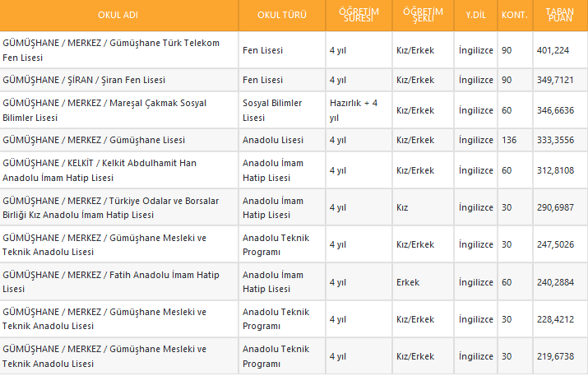Click the OKUL ADI column header
Image resolution: width=588 pixels, height=376 pixels.
[x=119, y=15]
